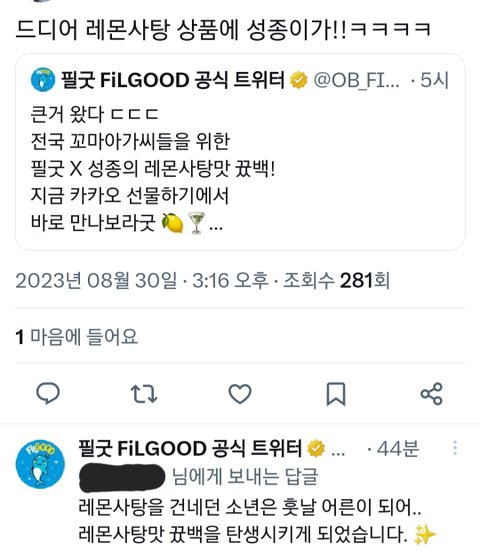Share the tweet via share icon

[432, 394]
